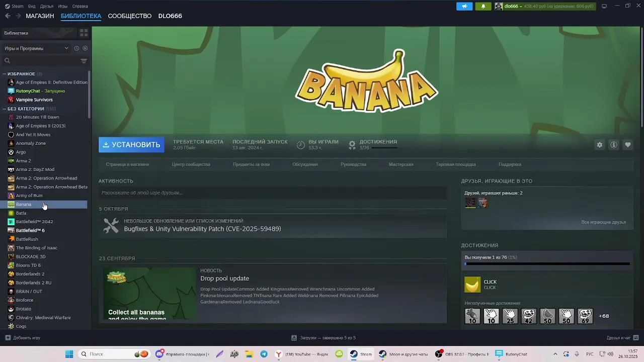
Task: Show hidden icons chevron in system tray
Action: click(555, 354)
